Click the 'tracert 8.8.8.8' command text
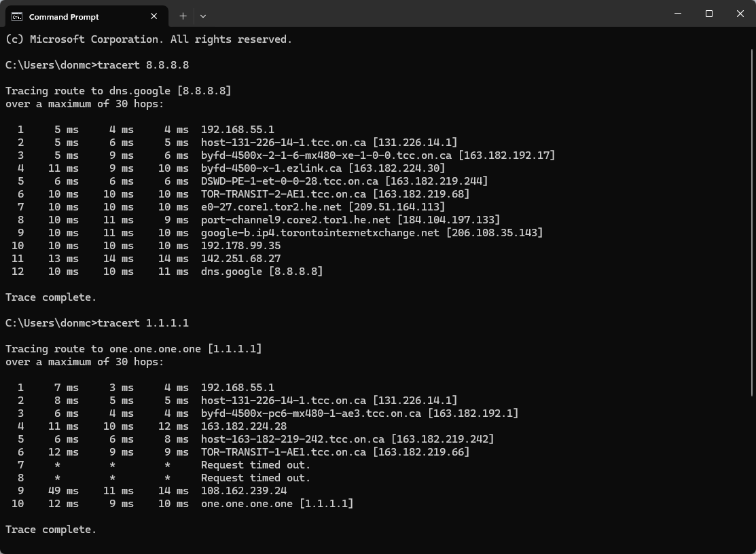This screenshot has height=554, width=756. (143, 65)
